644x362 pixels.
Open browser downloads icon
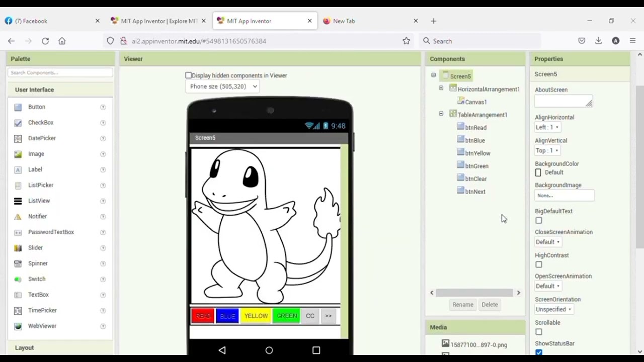pyautogui.click(x=598, y=41)
